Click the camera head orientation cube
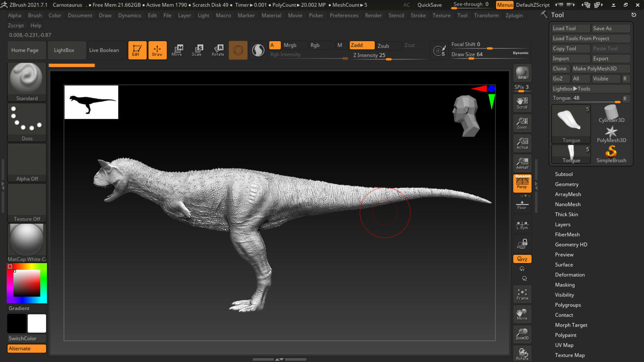 (x=466, y=116)
